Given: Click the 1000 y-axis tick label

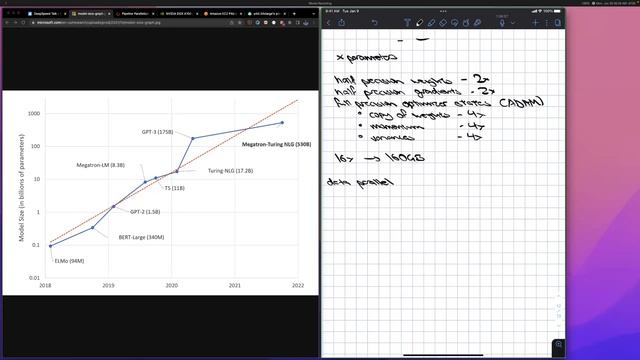Looking at the screenshot, I should coord(34,113).
